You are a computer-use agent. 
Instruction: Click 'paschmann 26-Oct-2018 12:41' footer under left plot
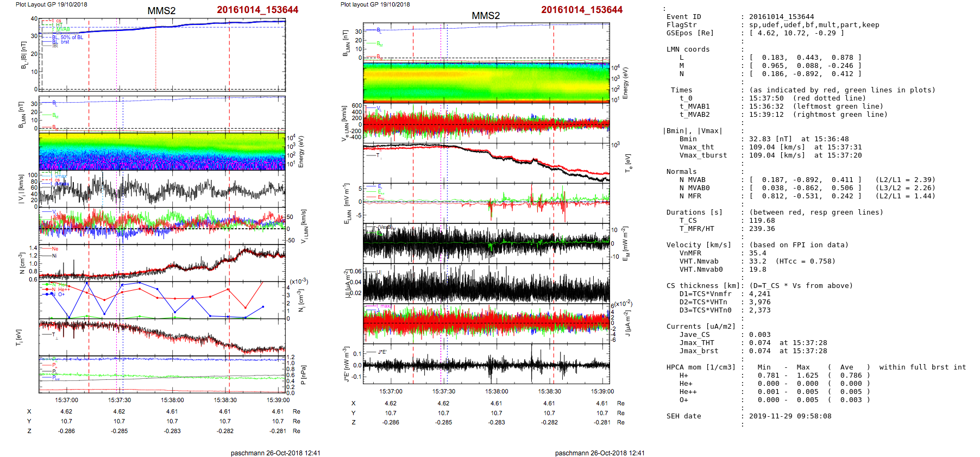275,453
